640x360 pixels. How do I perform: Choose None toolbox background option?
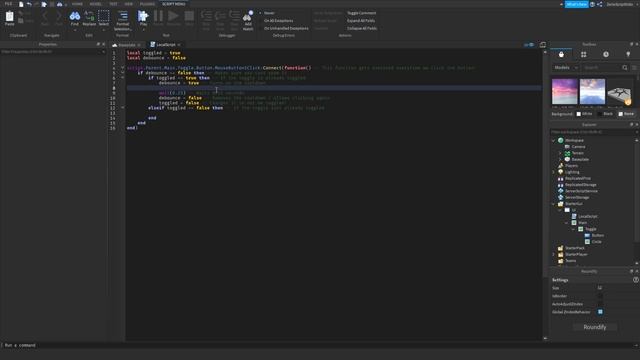point(626,114)
